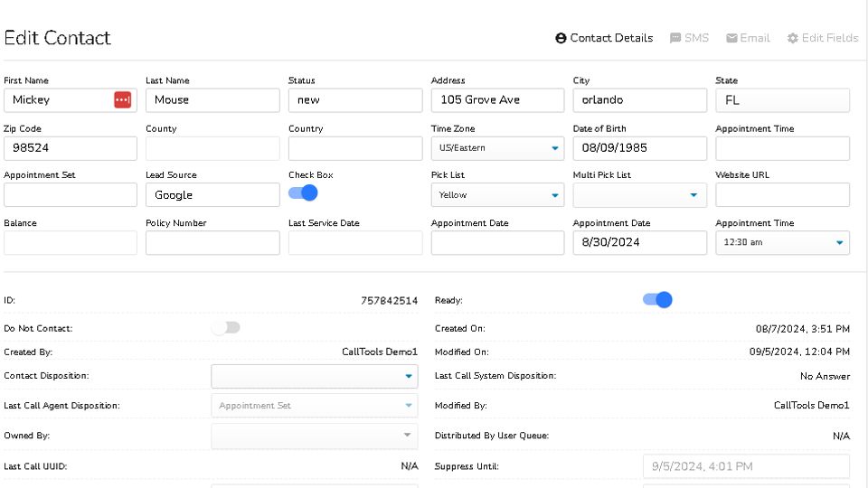Click the Email envelope icon

tap(731, 38)
